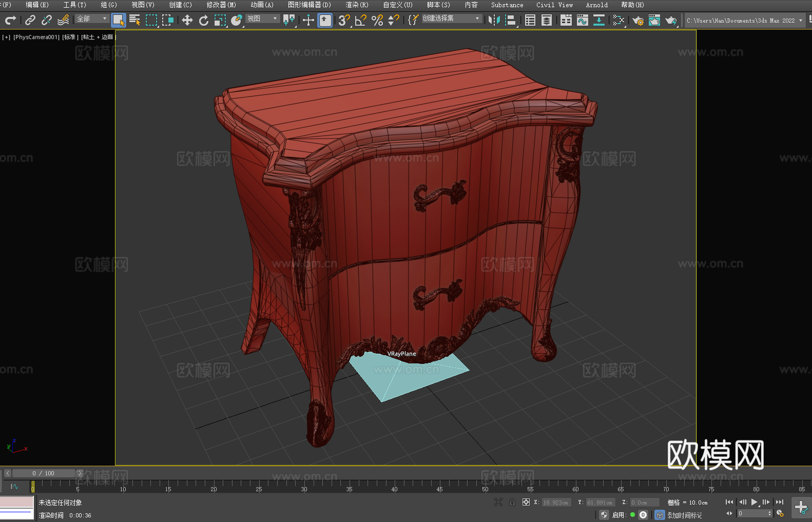The image size is (812, 522).
Task: Open the Mirror tool
Action: [x=494, y=21]
